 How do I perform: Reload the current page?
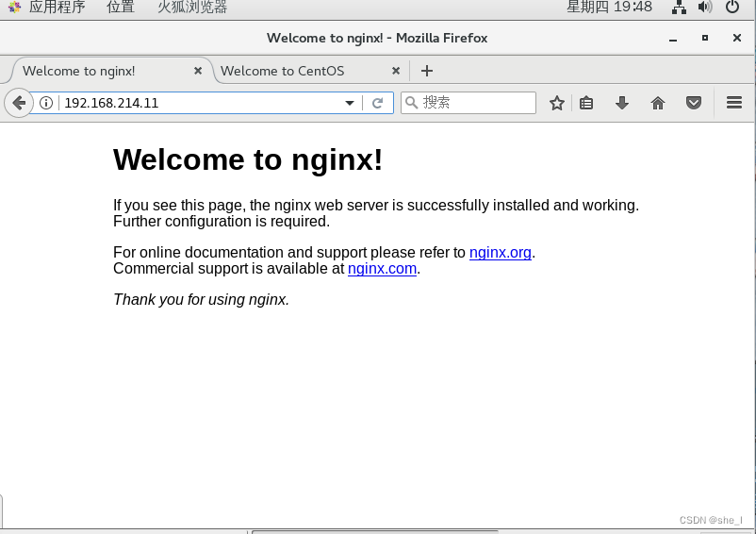(377, 103)
